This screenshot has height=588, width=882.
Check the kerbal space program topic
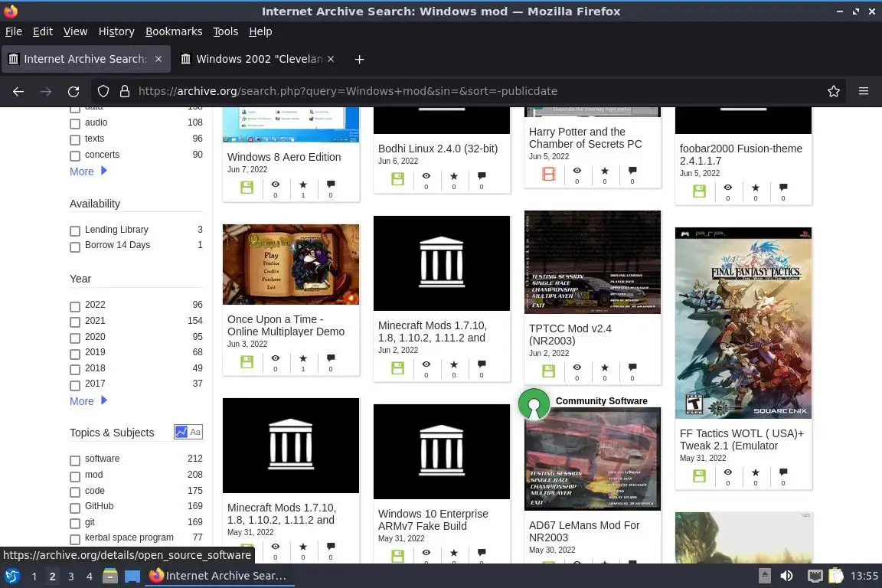tap(75, 539)
